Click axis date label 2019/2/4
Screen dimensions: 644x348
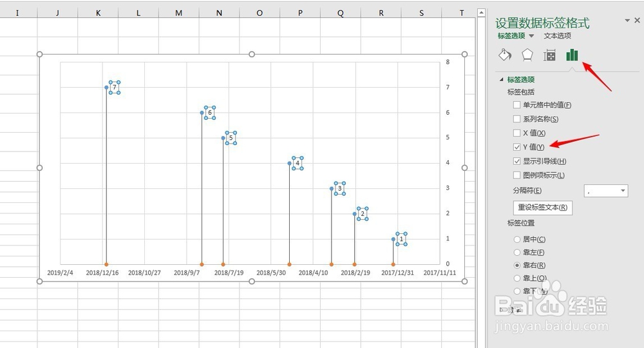[60, 273]
